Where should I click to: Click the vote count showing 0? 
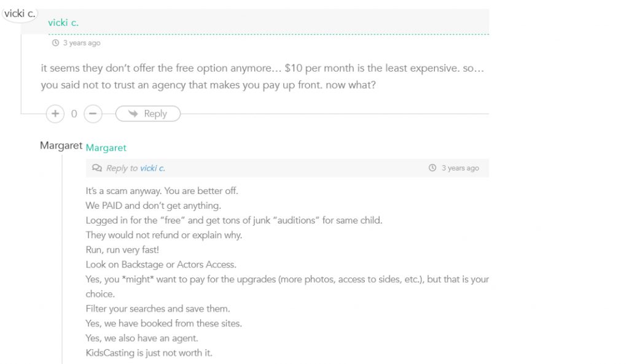[74, 114]
